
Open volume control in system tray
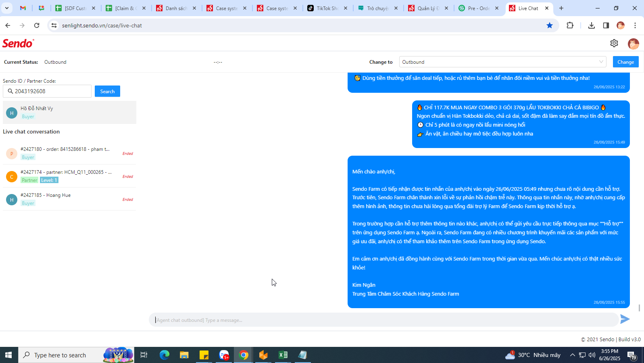[592, 355]
